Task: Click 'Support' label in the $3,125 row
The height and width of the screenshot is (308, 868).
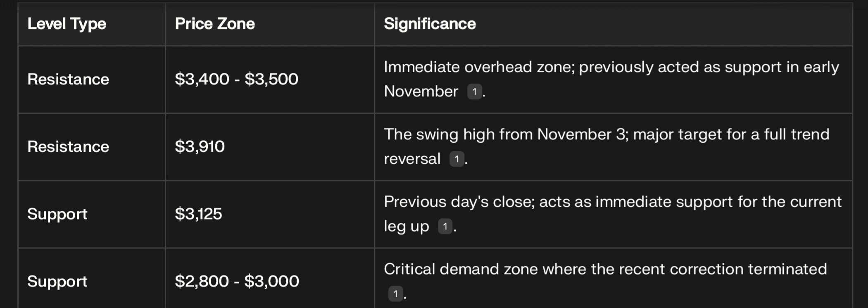Action: tap(57, 214)
